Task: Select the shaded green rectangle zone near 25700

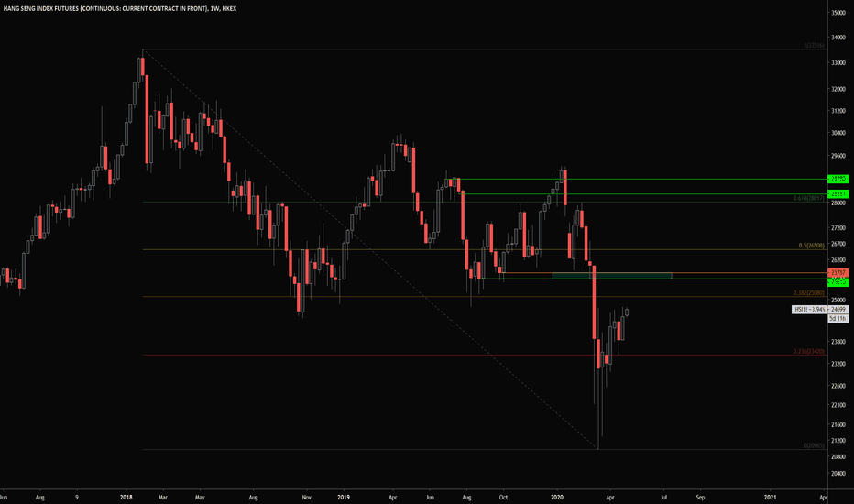Action: click(611, 276)
